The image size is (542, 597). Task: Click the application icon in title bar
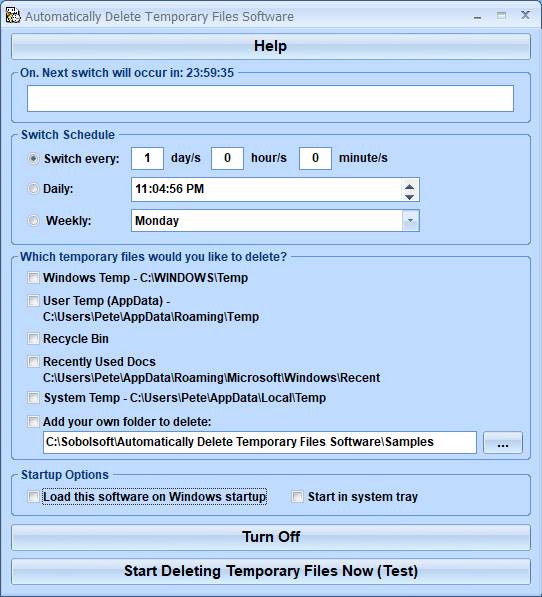pyautogui.click(x=13, y=16)
